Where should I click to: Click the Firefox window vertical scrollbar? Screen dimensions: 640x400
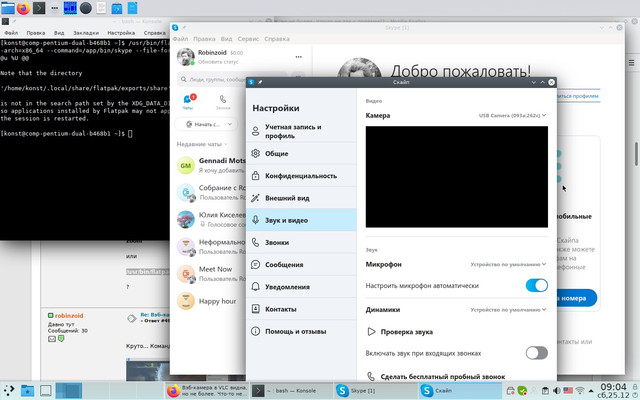pos(636,154)
